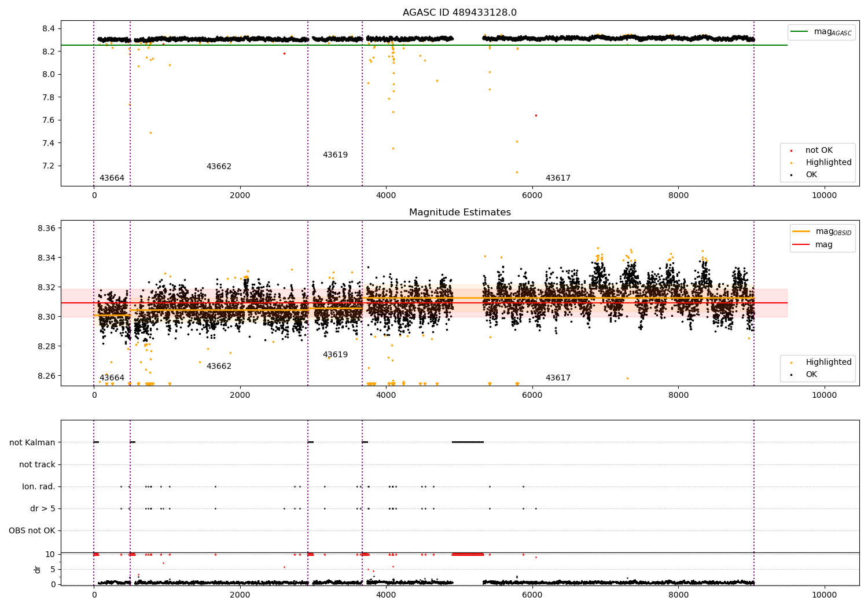Viewport: 868px width, 608px height.
Task: Click the long red dr bar near 5000
Action: (468, 555)
